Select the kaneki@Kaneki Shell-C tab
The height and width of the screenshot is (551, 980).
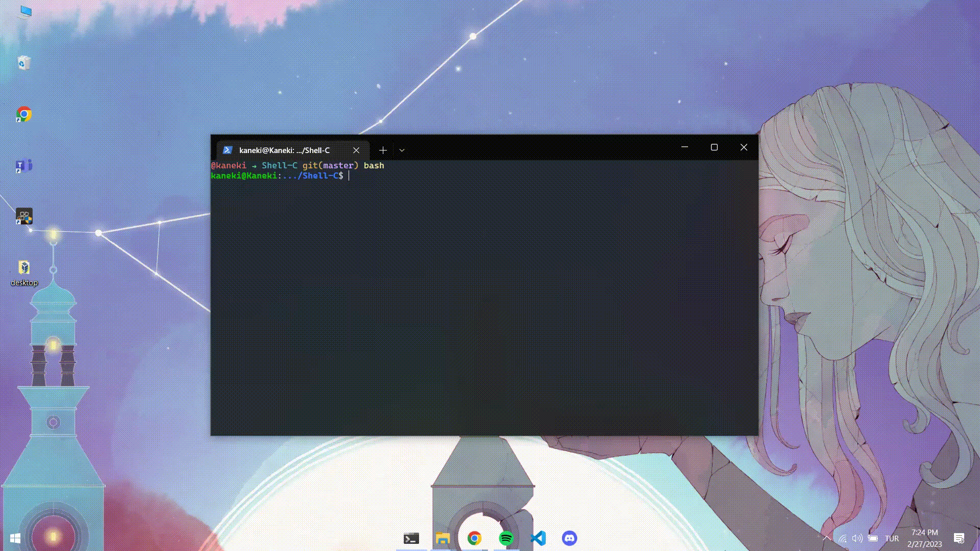tap(284, 150)
